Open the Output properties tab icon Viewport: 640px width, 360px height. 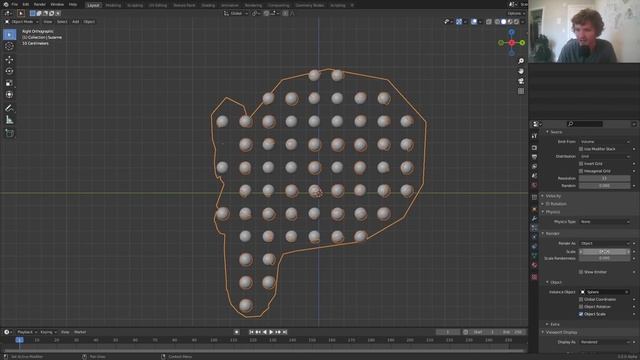pos(534,157)
